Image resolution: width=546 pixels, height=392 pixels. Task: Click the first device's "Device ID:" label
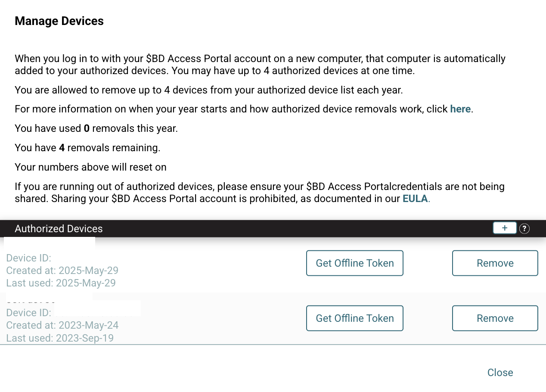(28, 258)
